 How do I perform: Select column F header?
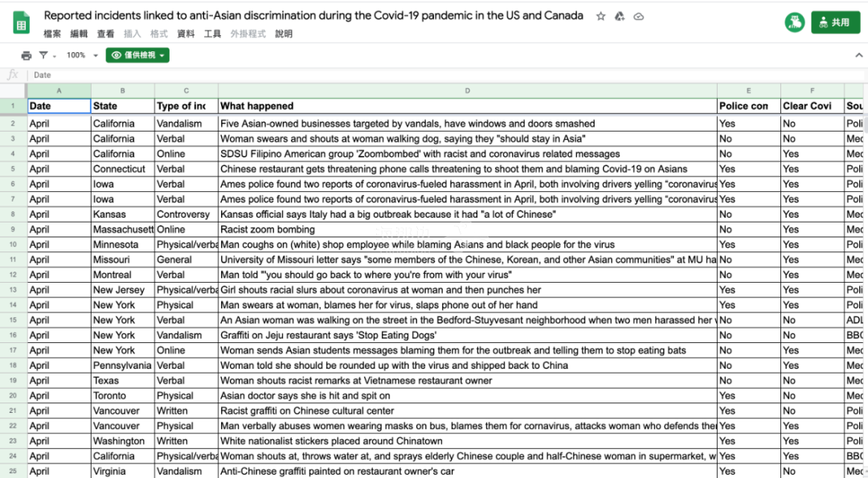pos(813,91)
